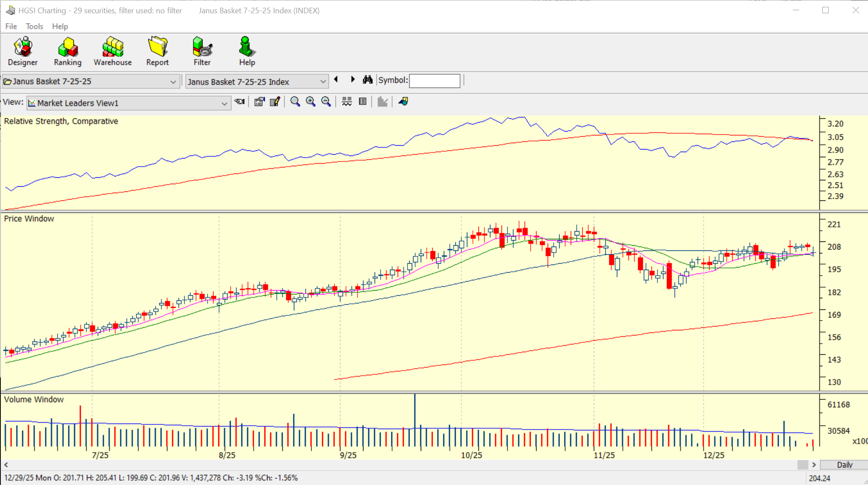Click the binoculars search icon

click(367, 80)
